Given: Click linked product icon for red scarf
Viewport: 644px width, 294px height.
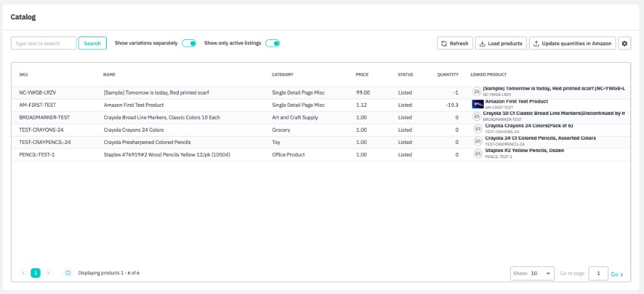Looking at the screenshot, I should (477, 92).
